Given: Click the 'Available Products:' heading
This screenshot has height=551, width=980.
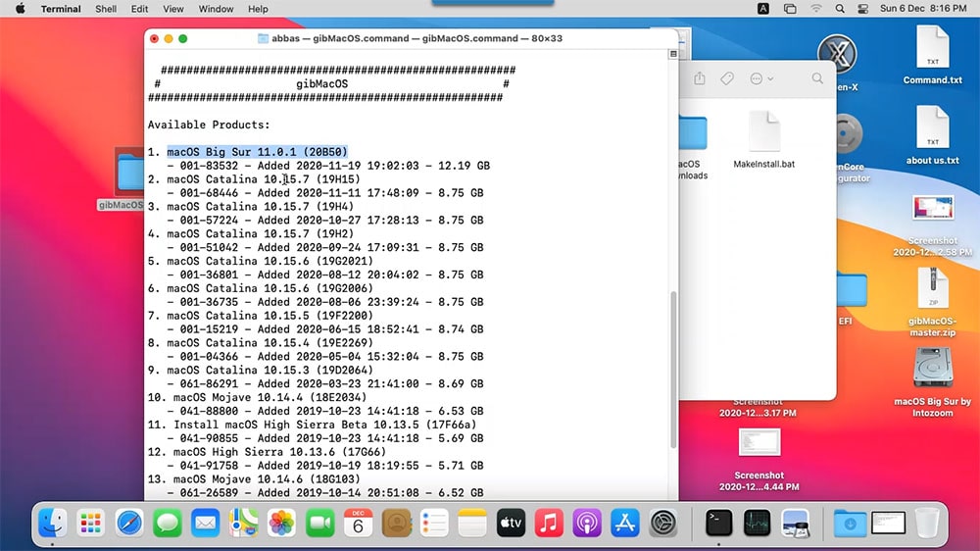Looking at the screenshot, I should 209,125.
